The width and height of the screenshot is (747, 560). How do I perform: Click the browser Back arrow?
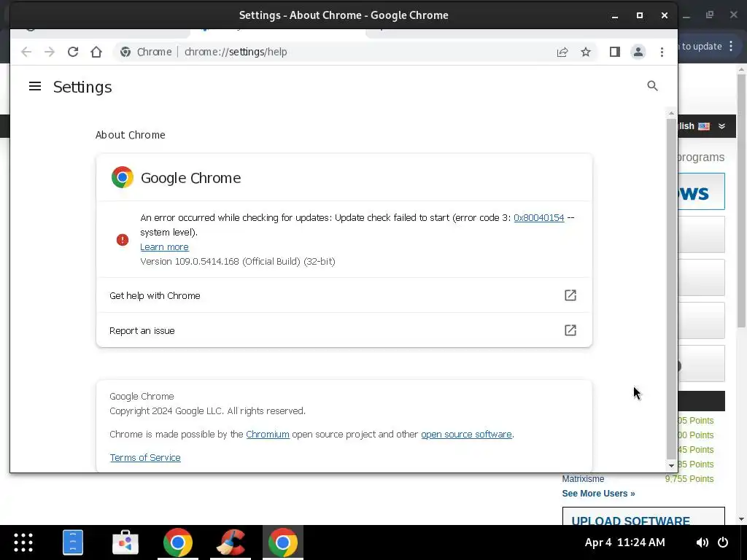(26, 52)
